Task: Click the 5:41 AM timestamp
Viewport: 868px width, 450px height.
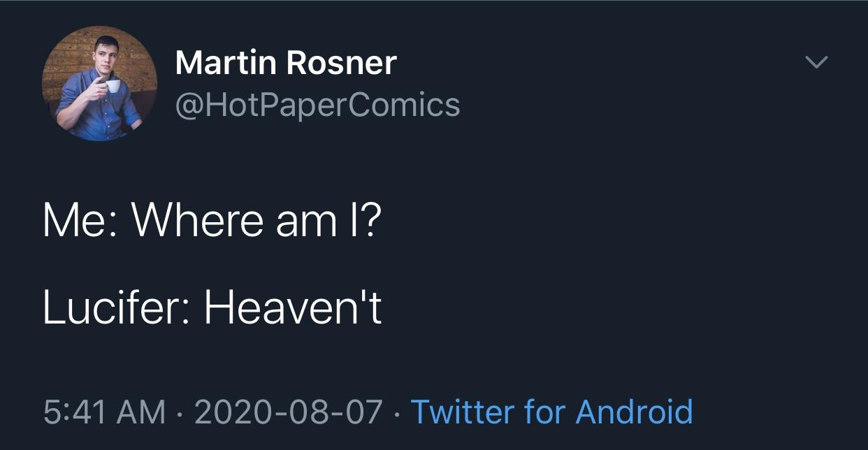Action: [x=104, y=412]
